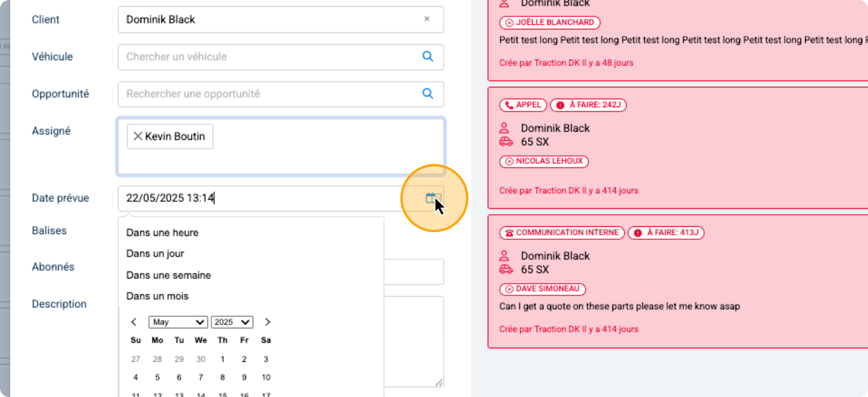Remove Kevin Boutin from assignees

tap(138, 136)
